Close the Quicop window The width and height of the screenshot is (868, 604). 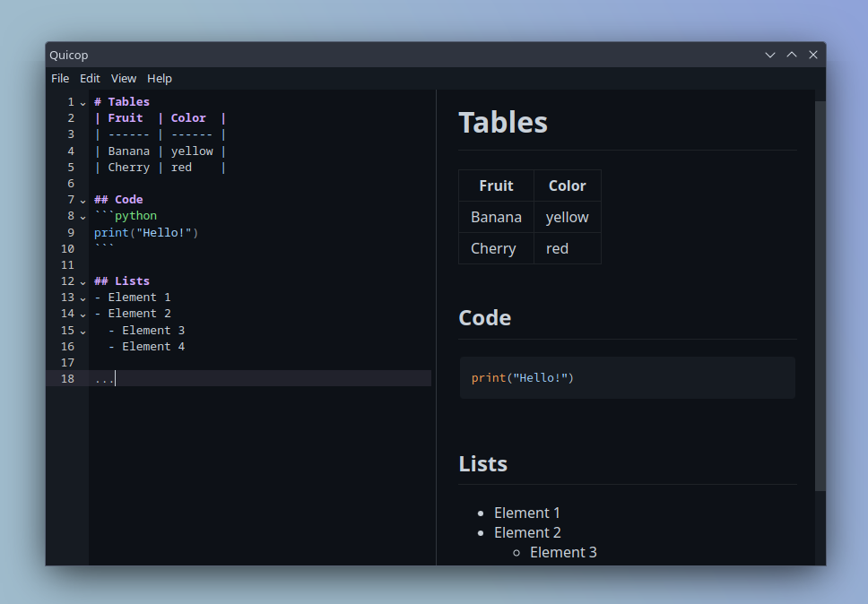click(x=813, y=55)
